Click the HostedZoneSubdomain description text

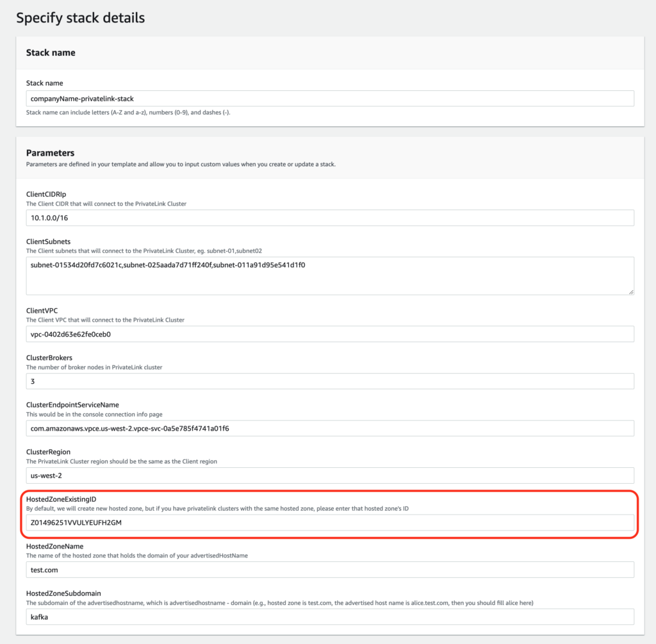tap(279, 603)
